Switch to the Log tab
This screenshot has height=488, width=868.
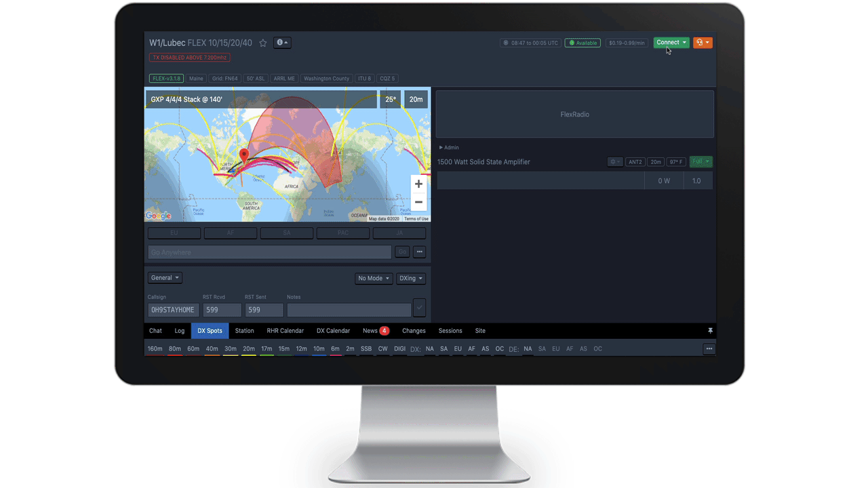180,331
